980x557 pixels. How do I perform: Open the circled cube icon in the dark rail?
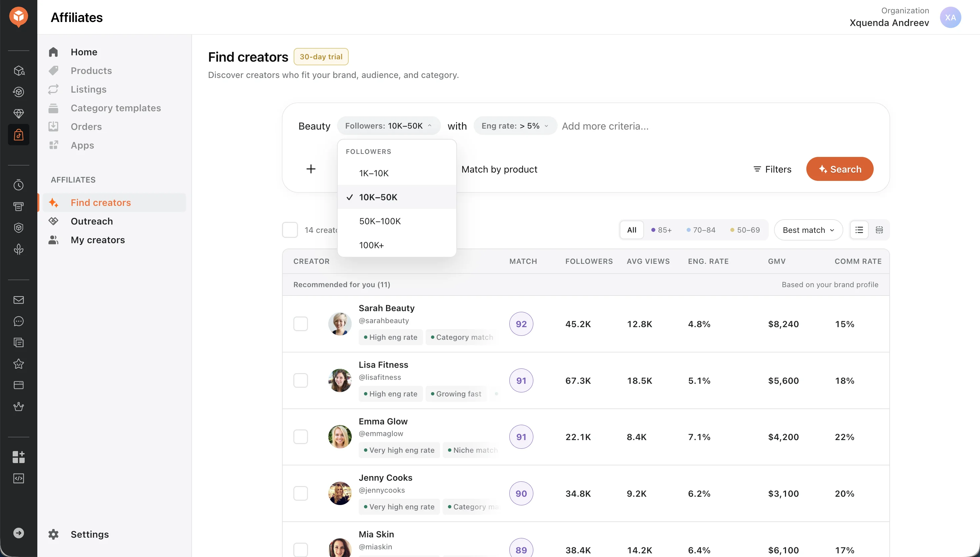point(18,92)
